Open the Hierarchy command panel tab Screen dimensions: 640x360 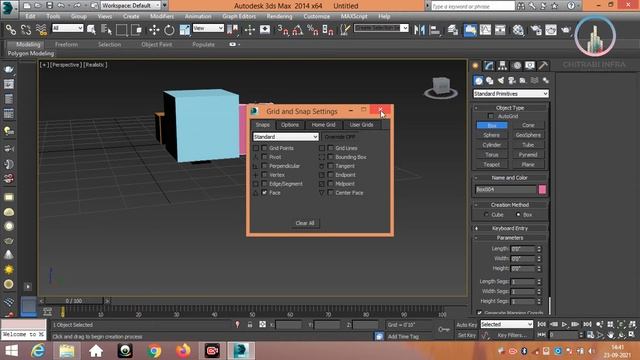502,65
